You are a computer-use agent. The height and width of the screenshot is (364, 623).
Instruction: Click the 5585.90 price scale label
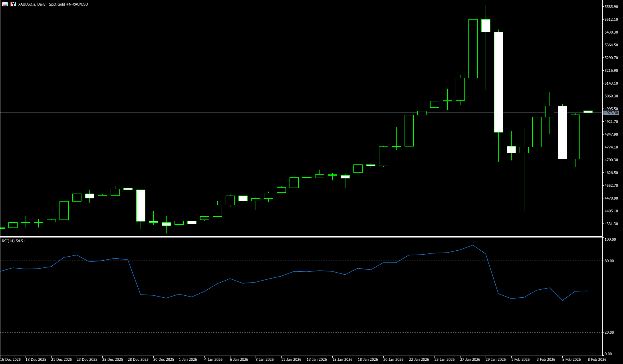coord(611,7)
